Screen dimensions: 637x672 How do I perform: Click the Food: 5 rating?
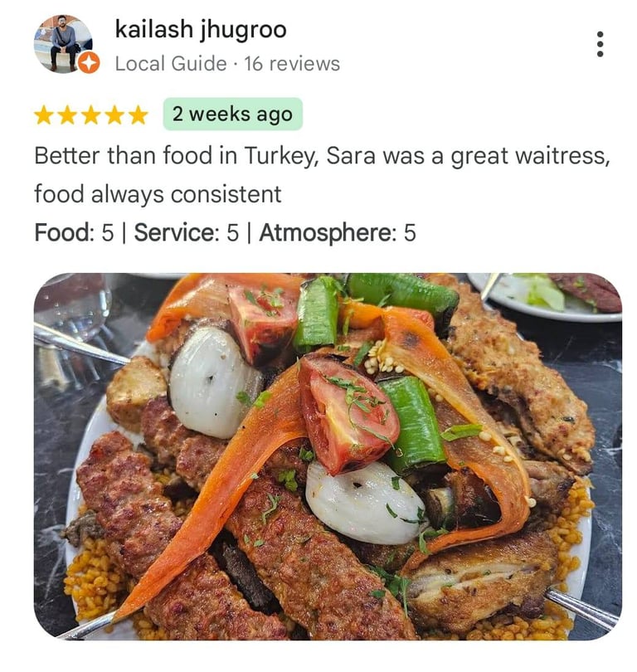(74, 233)
